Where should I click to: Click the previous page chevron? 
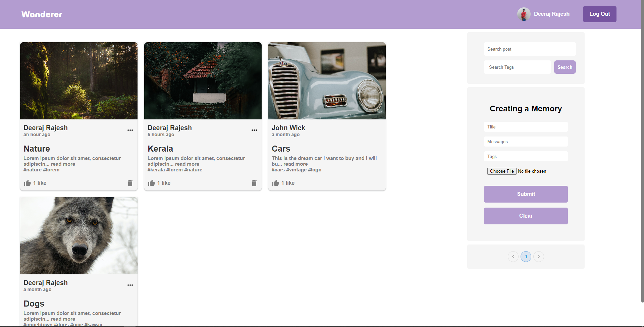click(x=513, y=257)
